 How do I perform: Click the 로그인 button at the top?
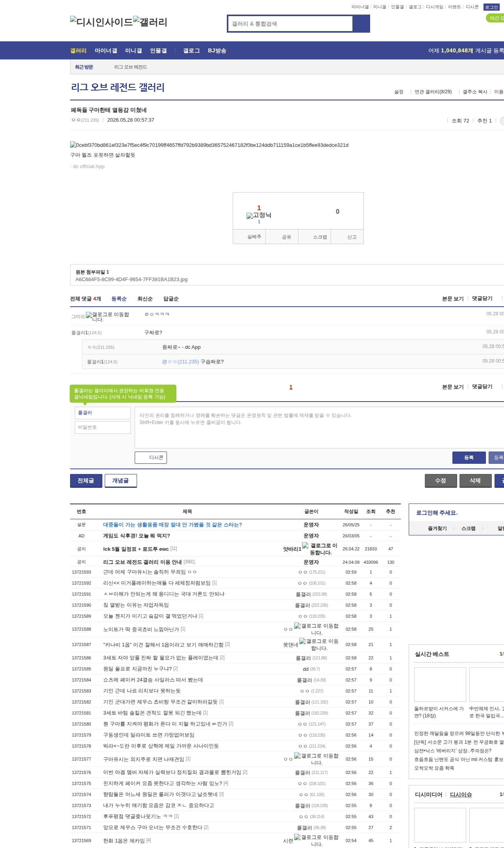click(491, 7)
